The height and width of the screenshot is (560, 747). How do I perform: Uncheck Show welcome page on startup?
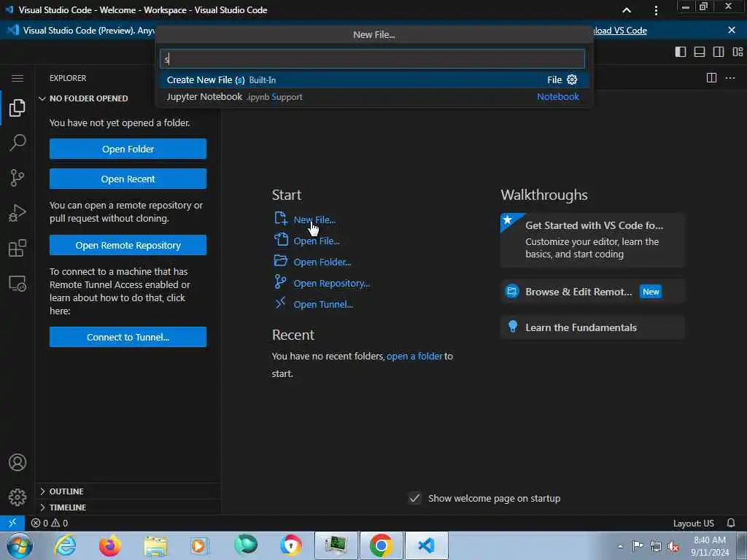tap(414, 498)
